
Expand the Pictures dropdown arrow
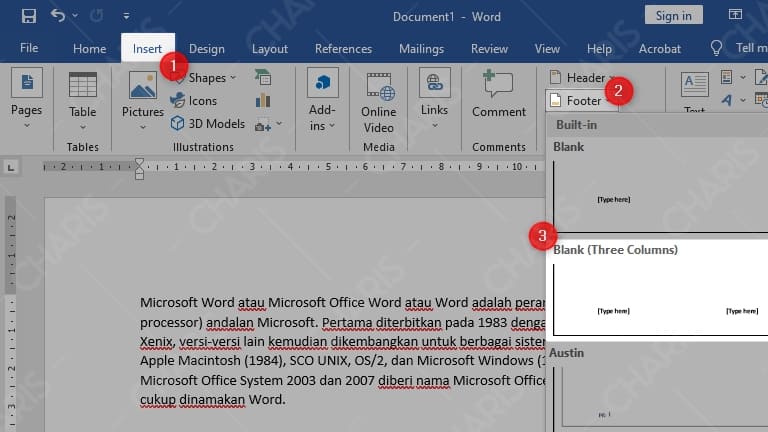point(143,127)
